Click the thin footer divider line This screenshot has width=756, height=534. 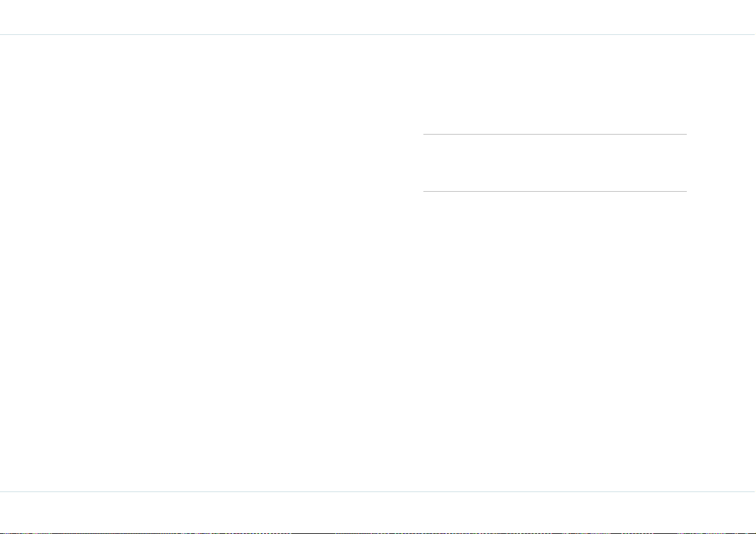pos(378,491)
